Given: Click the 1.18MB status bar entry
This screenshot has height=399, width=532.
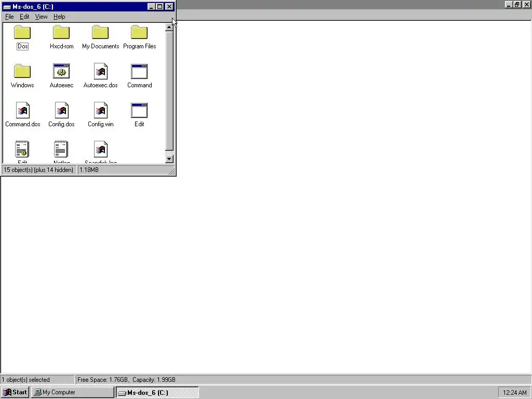Looking at the screenshot, I should pos(89,170).
